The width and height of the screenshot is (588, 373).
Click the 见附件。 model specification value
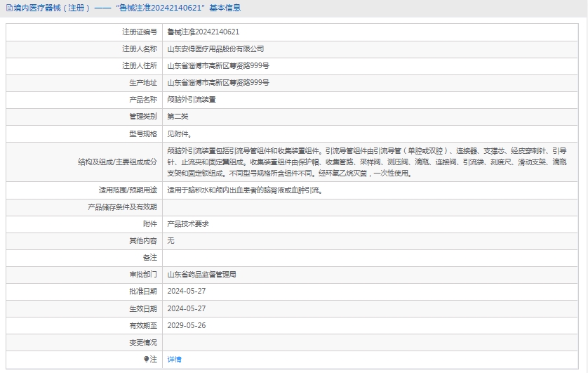pos(180,133)
